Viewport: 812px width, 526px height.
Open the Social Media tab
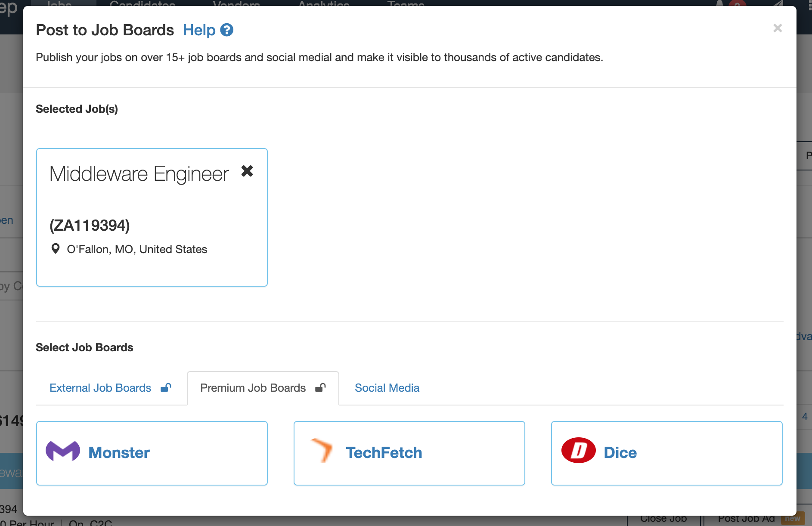(x=387, y=388)
